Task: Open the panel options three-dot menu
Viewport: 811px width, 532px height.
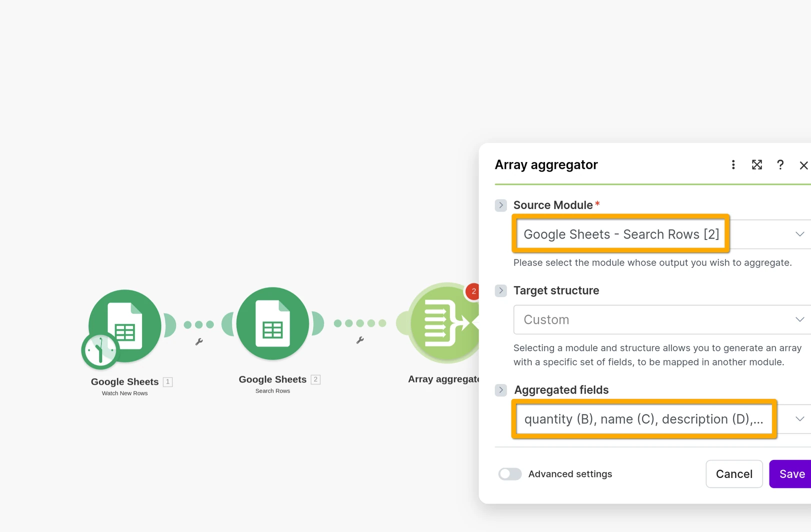Action: click(x=733, y=164)
